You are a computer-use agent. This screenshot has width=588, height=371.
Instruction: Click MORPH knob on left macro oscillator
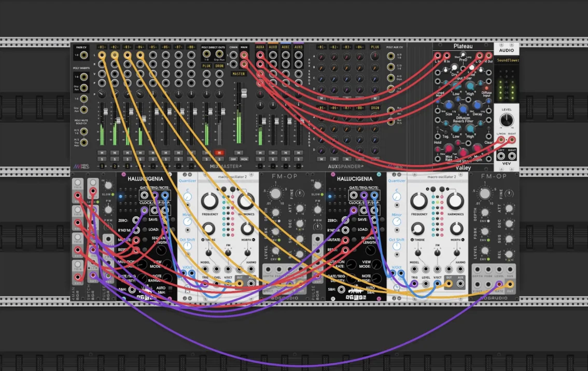247,228
